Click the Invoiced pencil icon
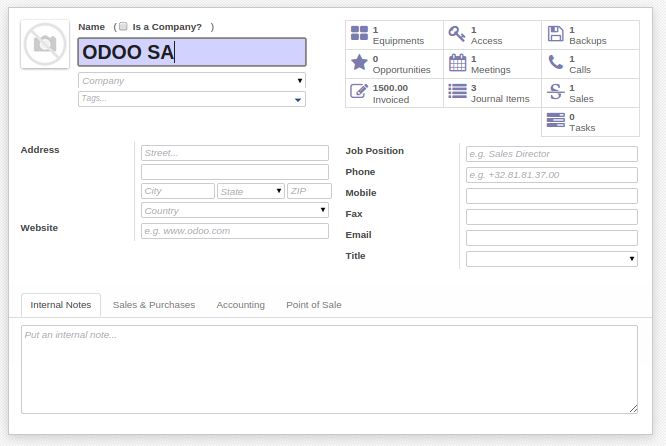The width and height of the screenshot is (666, 446). coord(359,92)
